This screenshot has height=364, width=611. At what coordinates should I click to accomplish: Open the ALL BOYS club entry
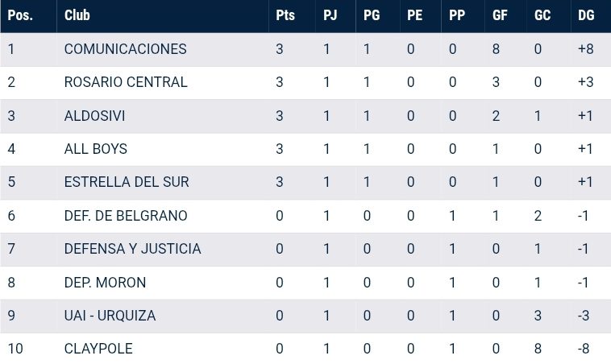95,149
